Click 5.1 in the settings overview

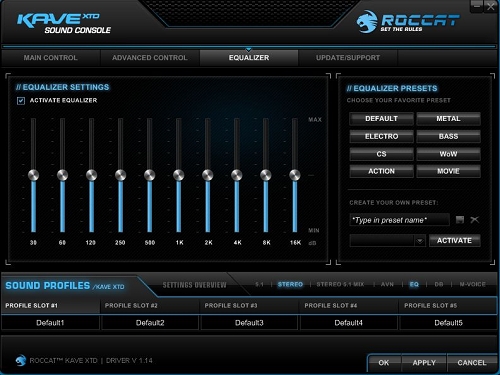click(259, 284)
